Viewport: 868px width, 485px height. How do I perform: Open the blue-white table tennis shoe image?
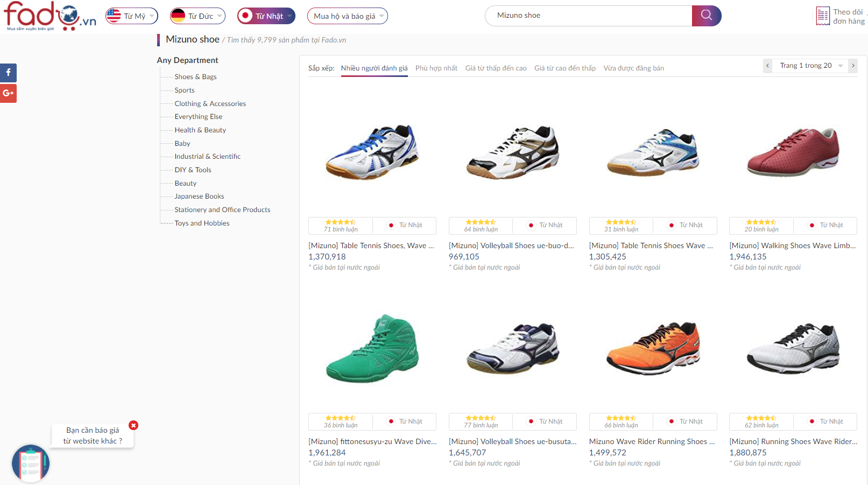coord(372,152)
